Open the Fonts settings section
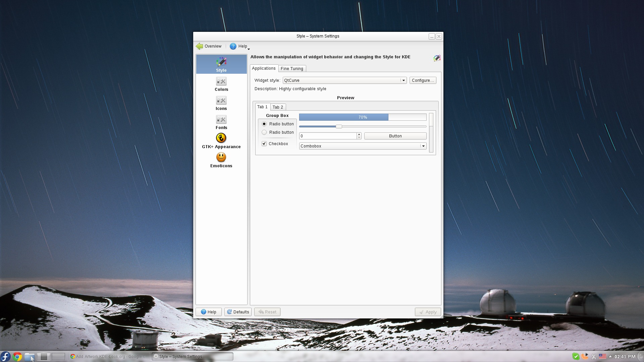 coord(221,122)
